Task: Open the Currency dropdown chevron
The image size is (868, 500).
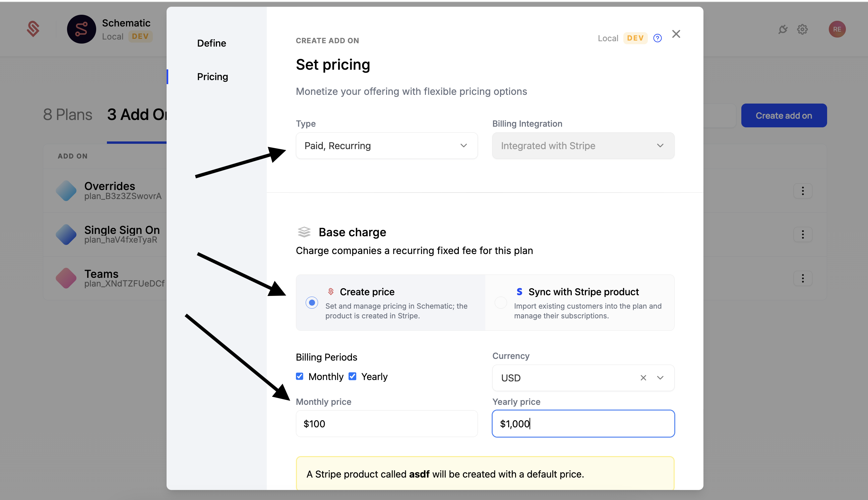Action: pyautogui.click(x=660, y=378)
